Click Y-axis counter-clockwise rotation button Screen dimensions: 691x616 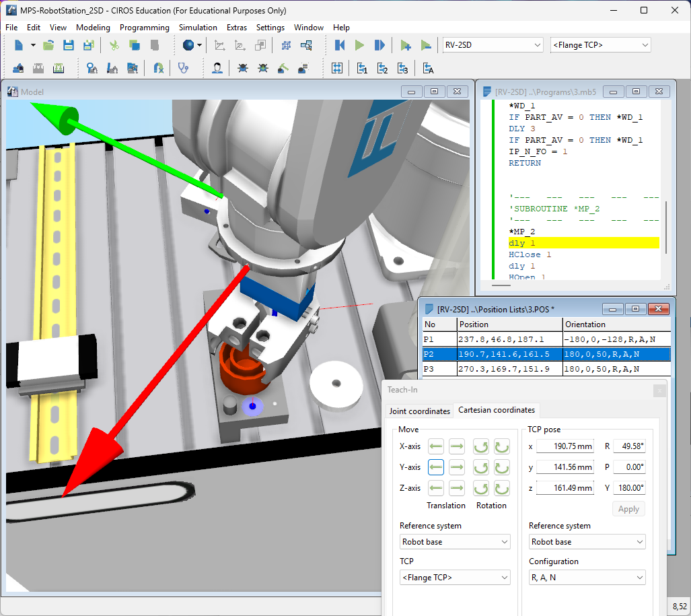(481, 467)
